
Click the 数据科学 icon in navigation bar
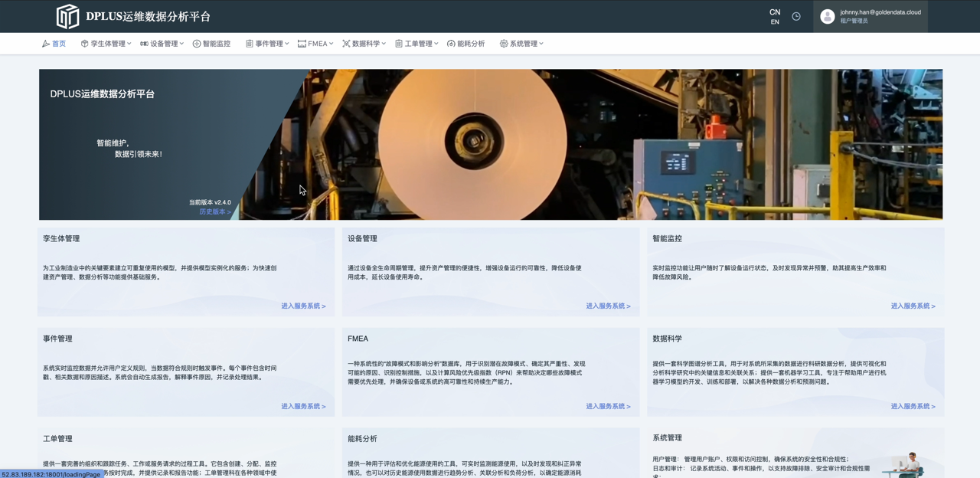click(x=346, y=44)
